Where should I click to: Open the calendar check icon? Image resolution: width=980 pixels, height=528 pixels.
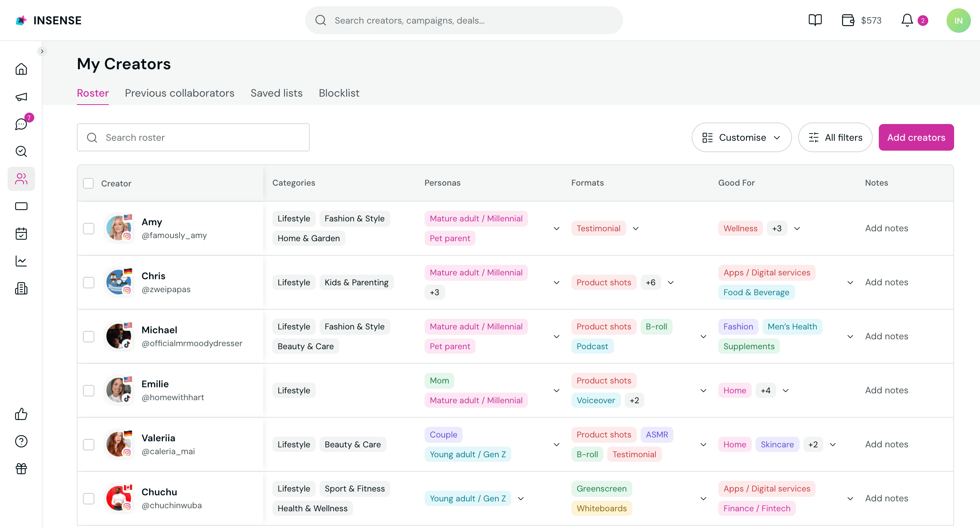click(x=21, y=234)
